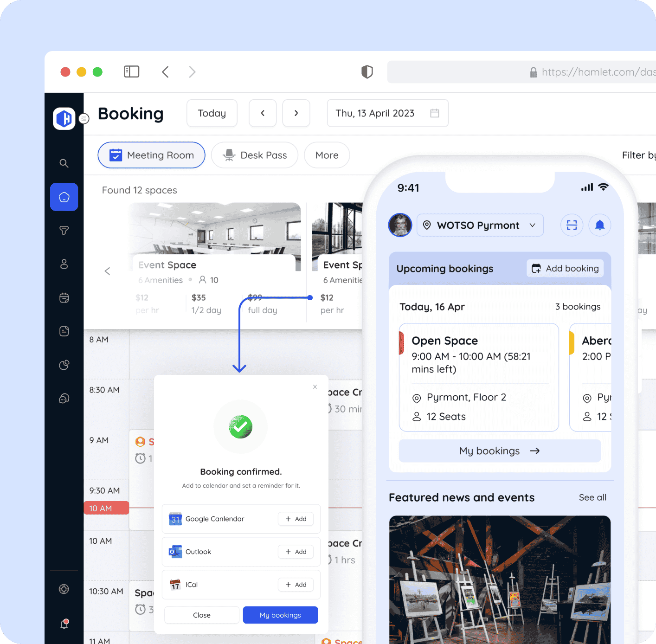656x644 pixels.
Task: Tap the 3 bookings count
Action: 578,307
